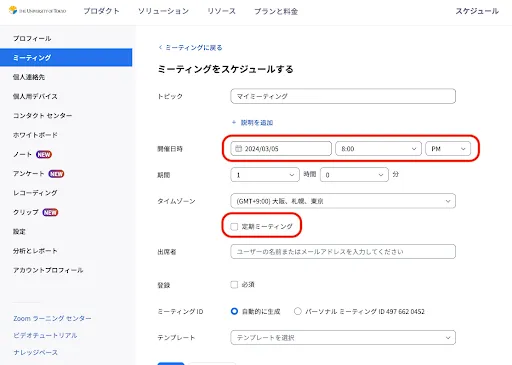Enable the 定期ミーティング checkbox
Screen dimensions: 512x365
[234, 227]
